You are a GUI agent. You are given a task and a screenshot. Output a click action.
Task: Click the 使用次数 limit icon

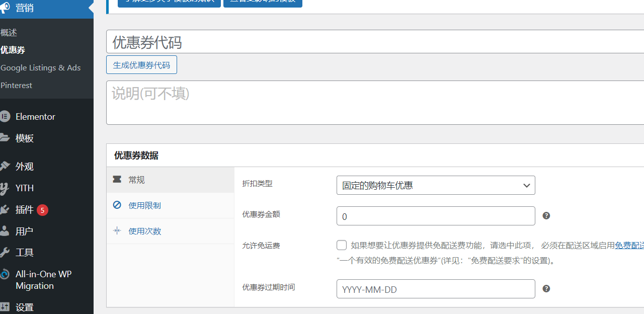pos(117,231)
